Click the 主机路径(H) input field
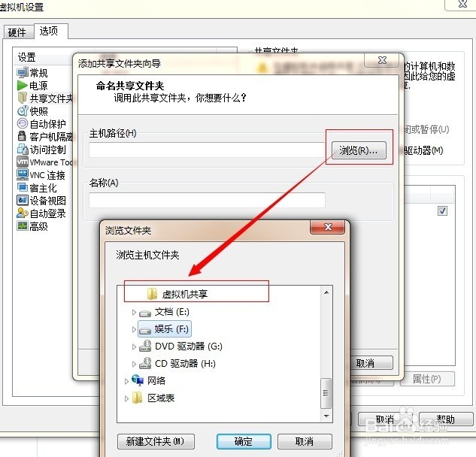476x457 pixels. pyautogui.click(x=207, y=150)
